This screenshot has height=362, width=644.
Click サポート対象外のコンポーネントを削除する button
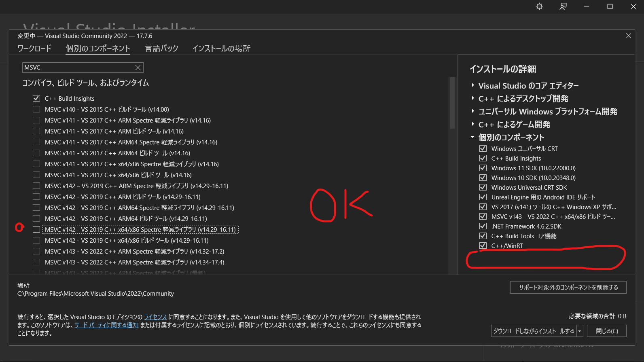[x=568, y=288]
